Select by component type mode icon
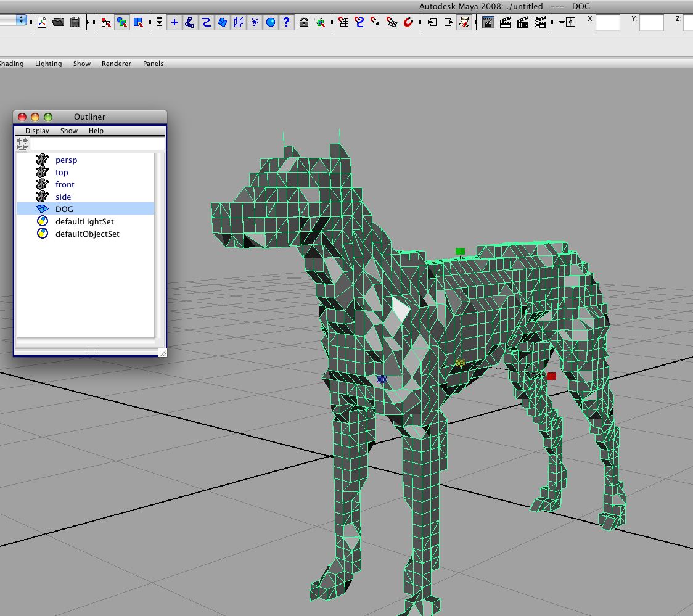The image size is (693, 616). click(138, 22)
